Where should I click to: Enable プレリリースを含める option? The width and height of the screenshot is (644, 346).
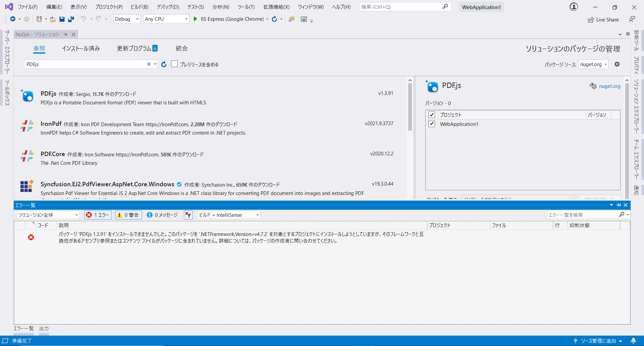pyautogui.click(x=174, y=64)
